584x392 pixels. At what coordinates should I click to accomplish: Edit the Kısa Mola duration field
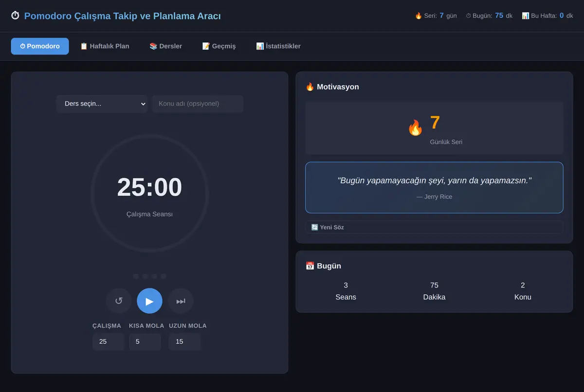pyautogui.click(x=145, y=341)
